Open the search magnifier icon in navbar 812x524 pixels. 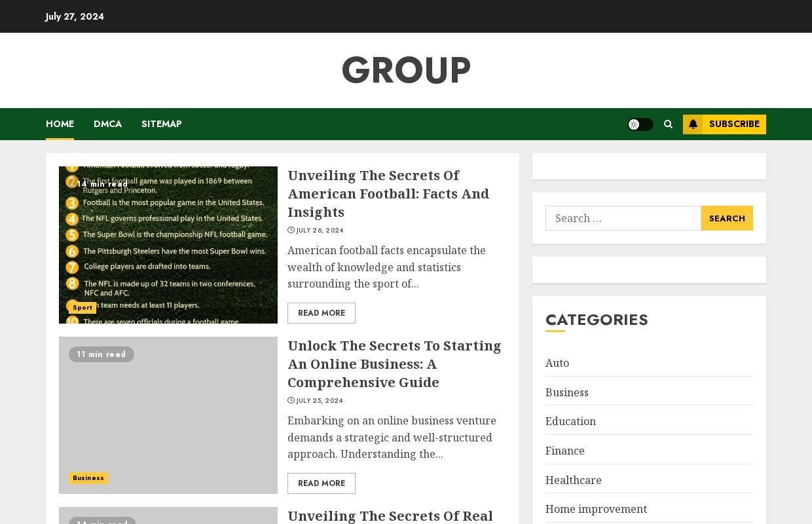(668, 124)
